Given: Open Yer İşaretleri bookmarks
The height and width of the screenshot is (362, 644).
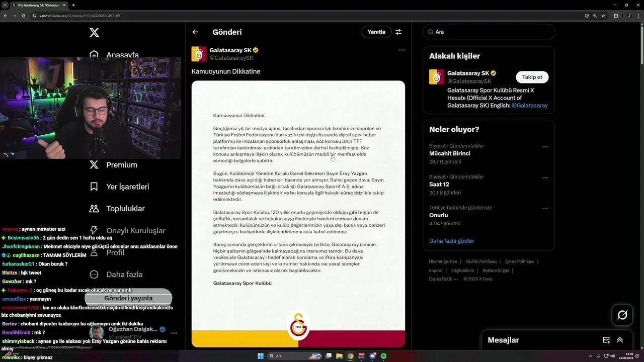Looking at the screenshot, I should click(x=119, y=187).
